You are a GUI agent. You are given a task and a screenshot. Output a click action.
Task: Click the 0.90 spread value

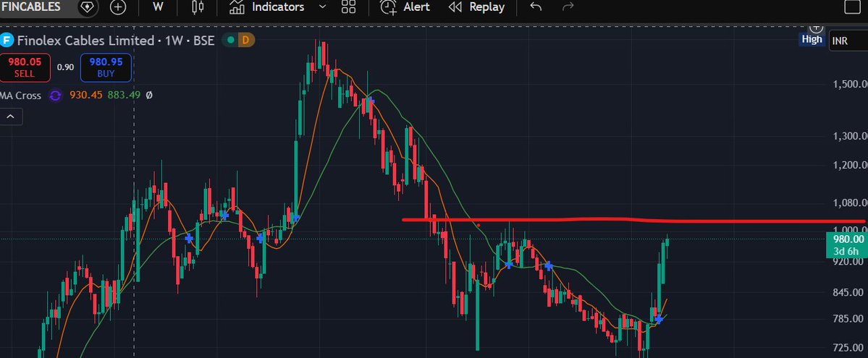(x=65, y=67)
